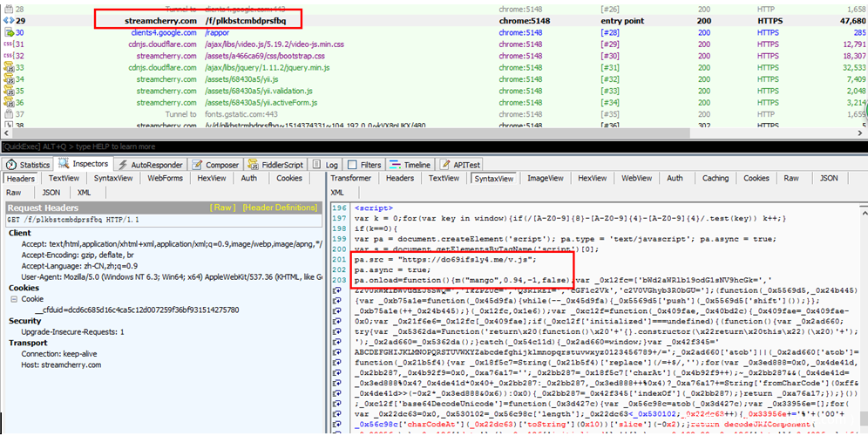Select the request WebForms inspector tab
This screenshot has height=436, width=868.
pyautogui.click(x=165, y=178)
